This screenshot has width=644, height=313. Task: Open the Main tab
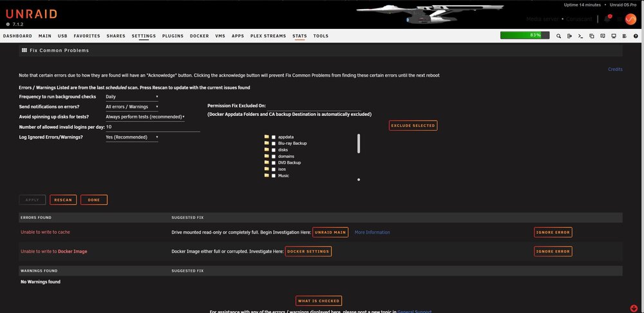pos(45,36)
